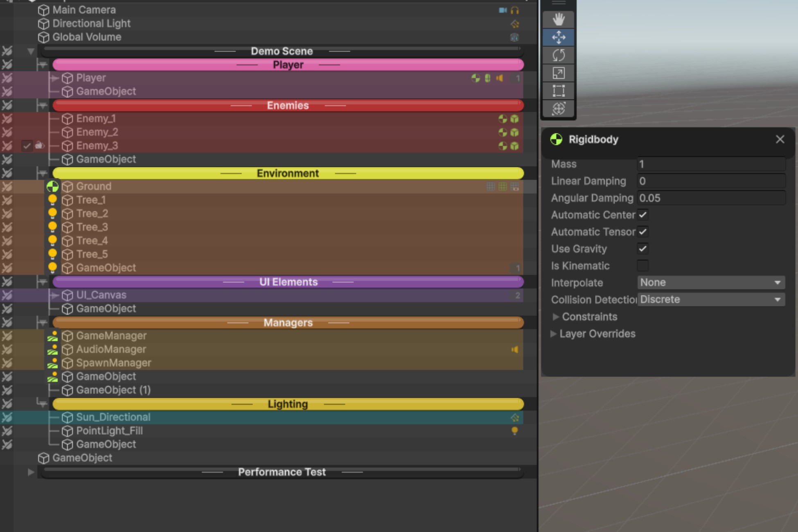Image resolution: width=798 pixels, height=532 pixels.
Task: Close the Rigidbody inspector panel
Action: [x=780, y=140]
